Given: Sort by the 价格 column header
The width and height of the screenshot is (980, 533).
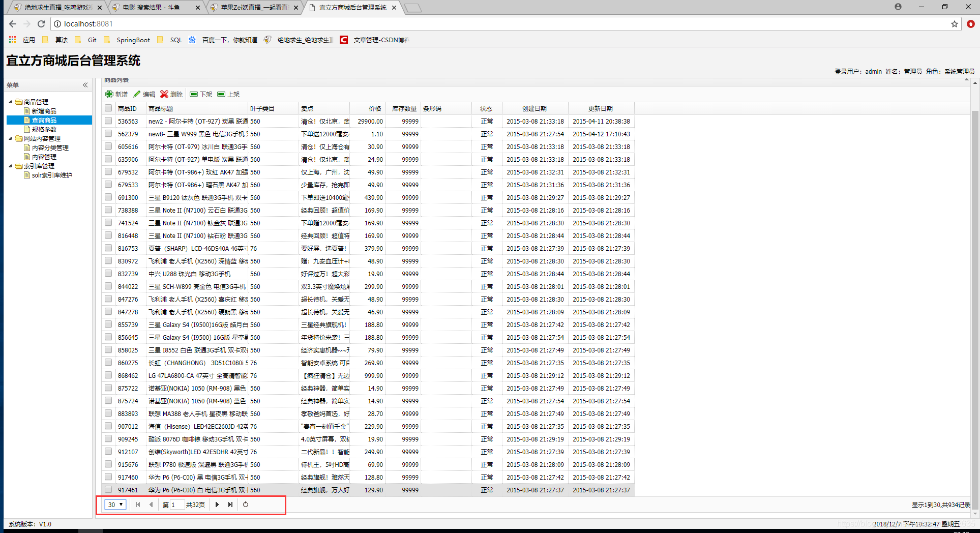Looking at the screenshot, I should pyautogui.click(x=367, y=108).
